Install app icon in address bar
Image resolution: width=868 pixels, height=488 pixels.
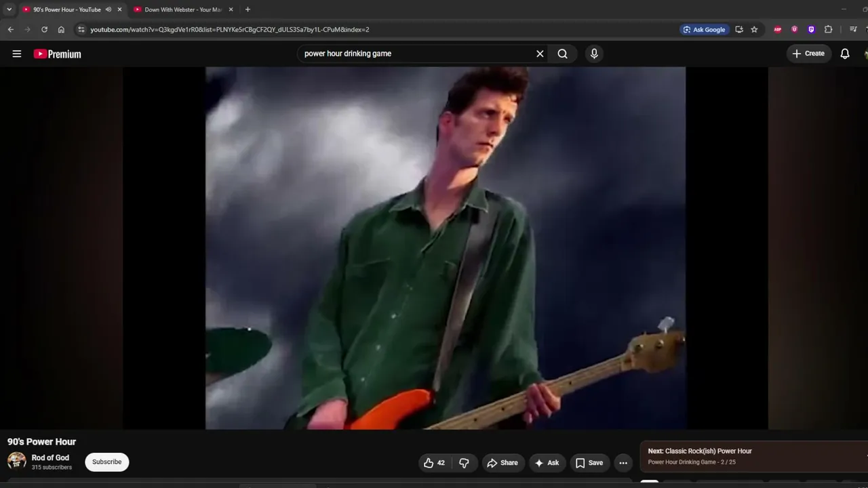739,30
